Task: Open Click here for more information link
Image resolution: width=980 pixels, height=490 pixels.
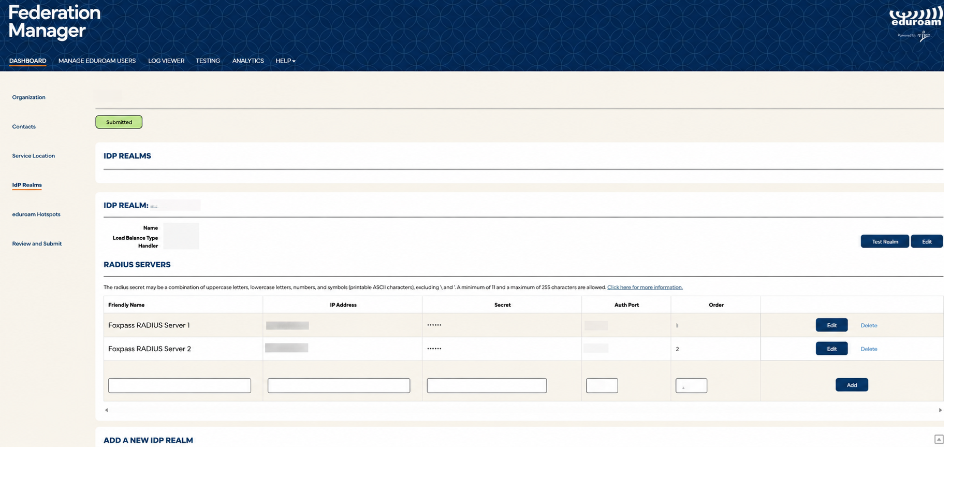Action: (x=645, y=287)
